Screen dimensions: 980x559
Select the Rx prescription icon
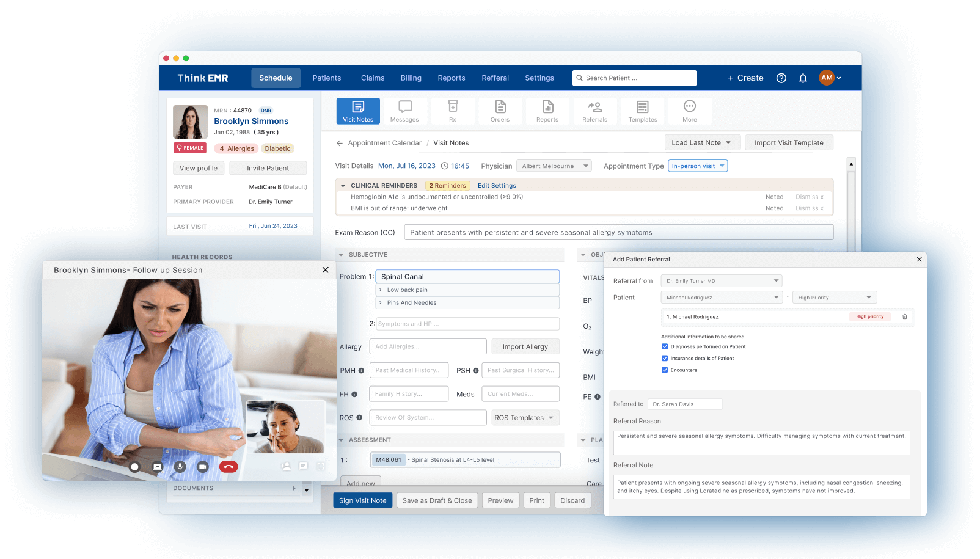click(x=452, y=111)
